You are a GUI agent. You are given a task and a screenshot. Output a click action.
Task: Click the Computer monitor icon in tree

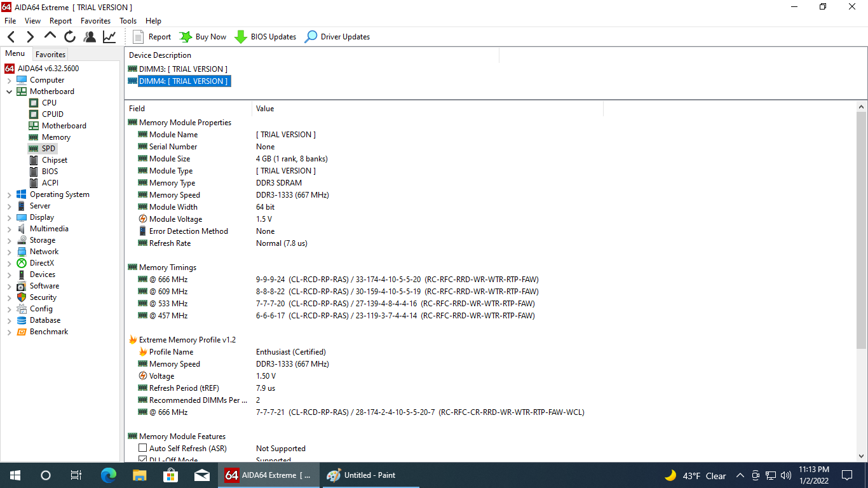coord(22,80)
